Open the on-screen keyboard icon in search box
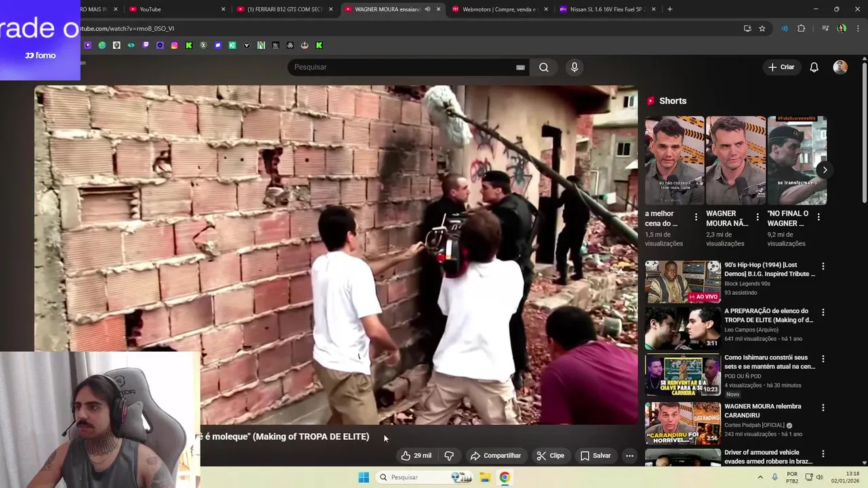Viewport: 868px width, 488px height. pos(520,67)
